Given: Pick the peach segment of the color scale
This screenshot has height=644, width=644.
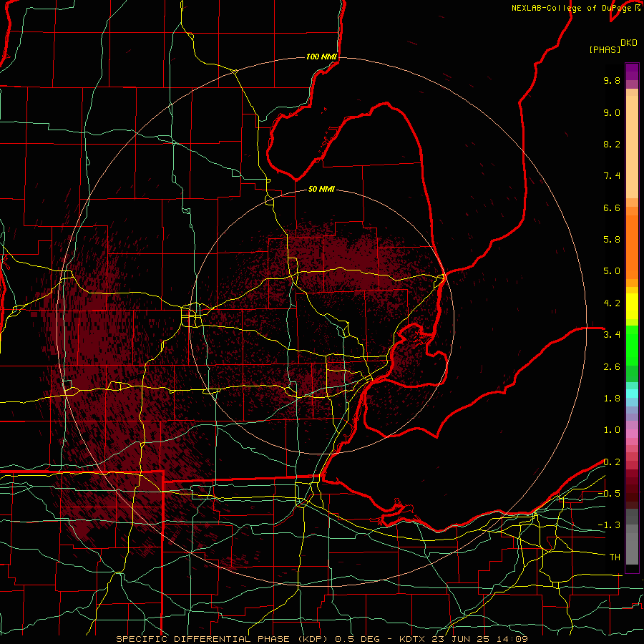Looking at the screenshot, I should click(632, 148).
